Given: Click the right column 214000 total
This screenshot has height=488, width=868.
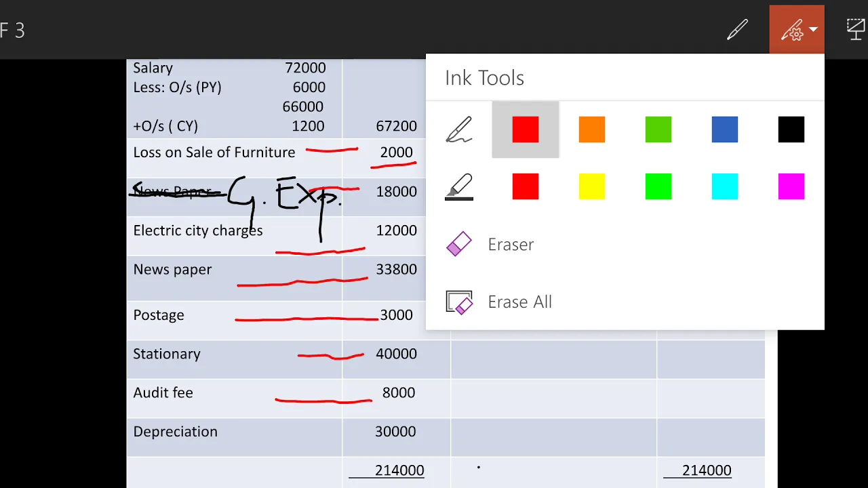Looking at the screenshot, I should pos(707,470).
